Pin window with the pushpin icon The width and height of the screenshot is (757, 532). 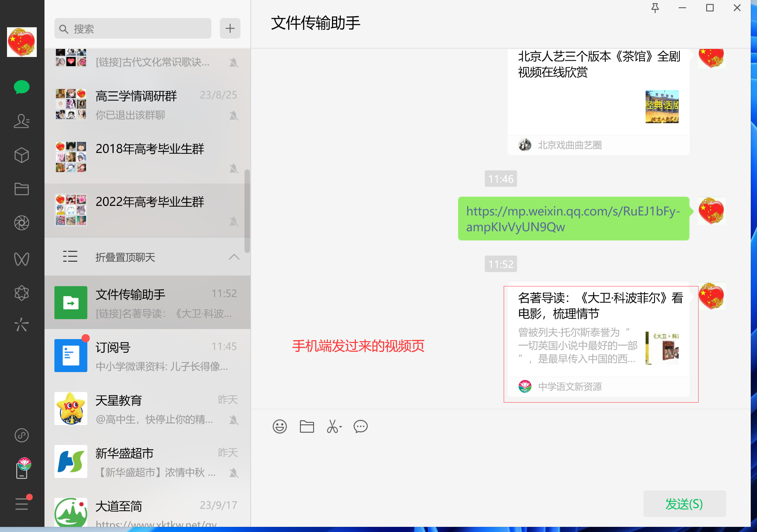655,8
